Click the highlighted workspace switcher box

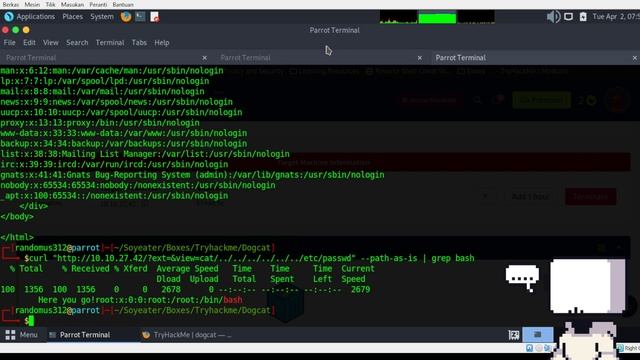click(x=538, y=335)
